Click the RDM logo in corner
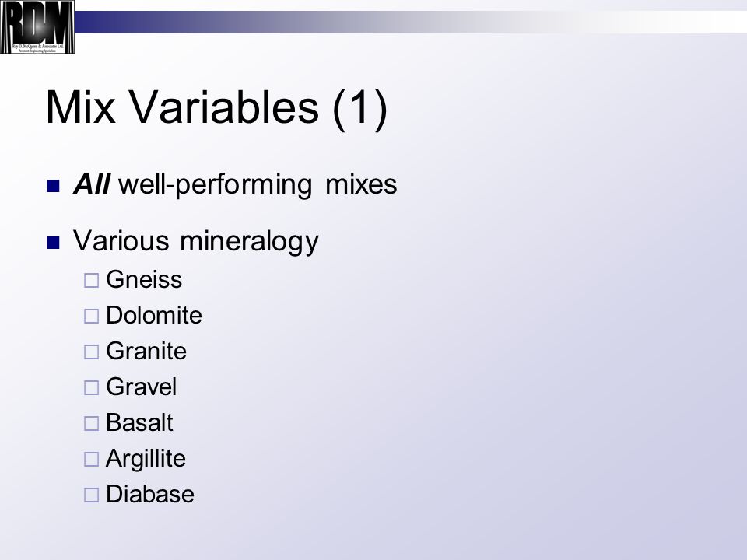Image resolution: width=747 pixels, height=560 pixels. point(37,26)
